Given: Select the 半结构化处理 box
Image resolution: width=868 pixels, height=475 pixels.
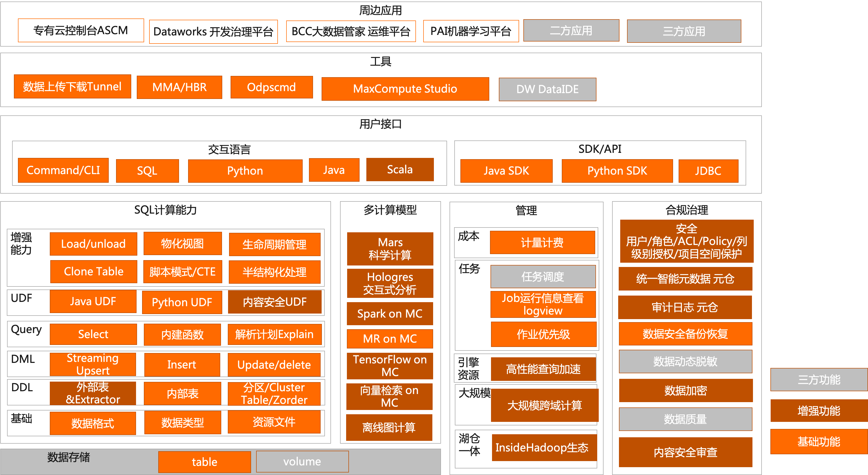Looking at the screenshot, I should 275,272.
